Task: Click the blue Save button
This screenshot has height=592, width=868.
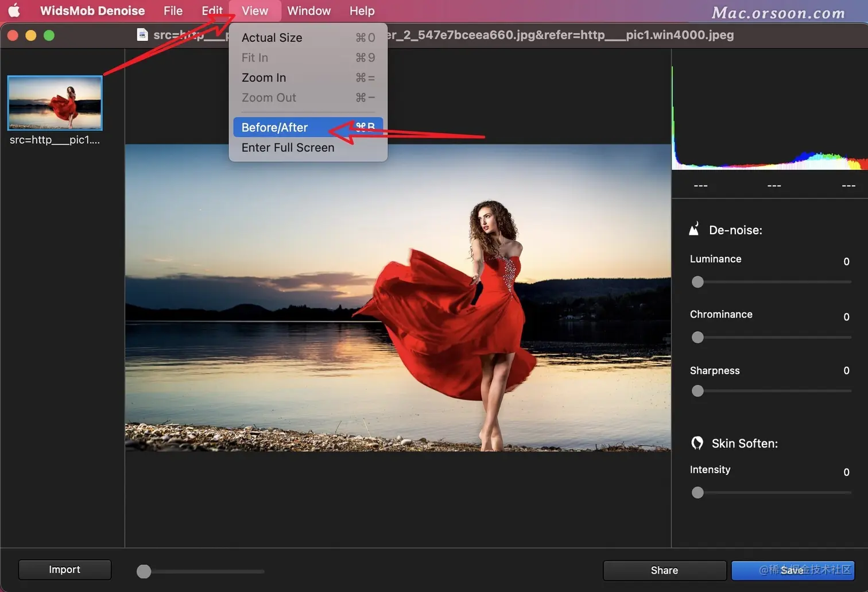Action: click(x=793, y=570)
